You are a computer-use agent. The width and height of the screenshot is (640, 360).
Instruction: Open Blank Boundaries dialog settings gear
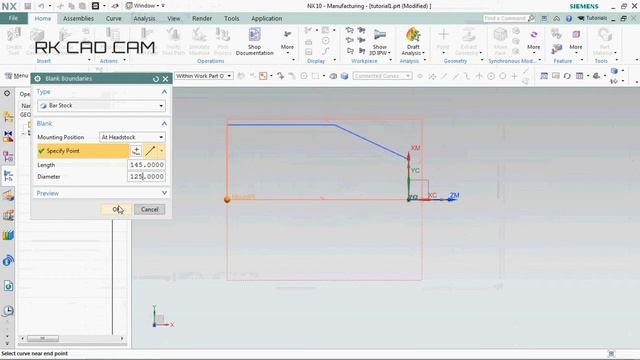38,79
